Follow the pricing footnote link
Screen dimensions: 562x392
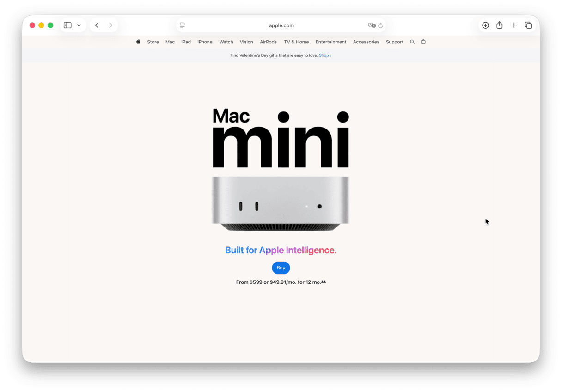[324, 281]
